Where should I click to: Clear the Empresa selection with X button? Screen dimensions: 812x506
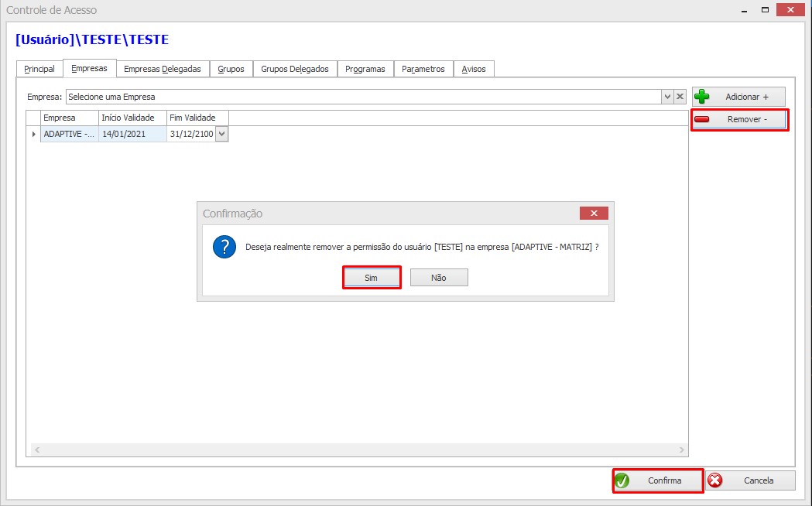(680, 97)
